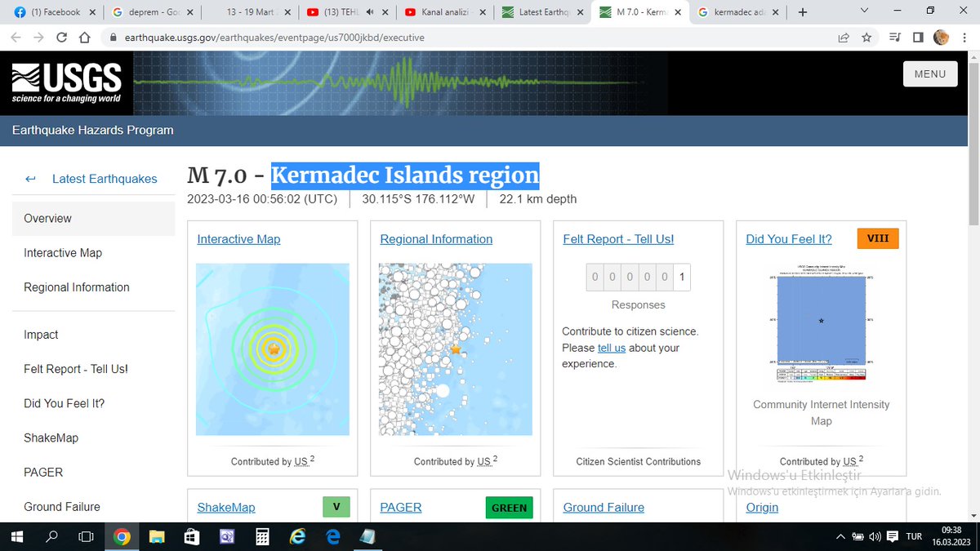Open the Did You Feel It? card link
Image resolution: width=980 pixels, height=551 pixels.
[x=789, y=239]
